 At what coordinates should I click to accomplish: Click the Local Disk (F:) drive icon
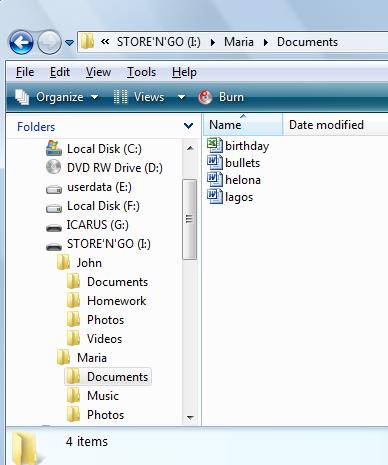(x=54, y=208)
